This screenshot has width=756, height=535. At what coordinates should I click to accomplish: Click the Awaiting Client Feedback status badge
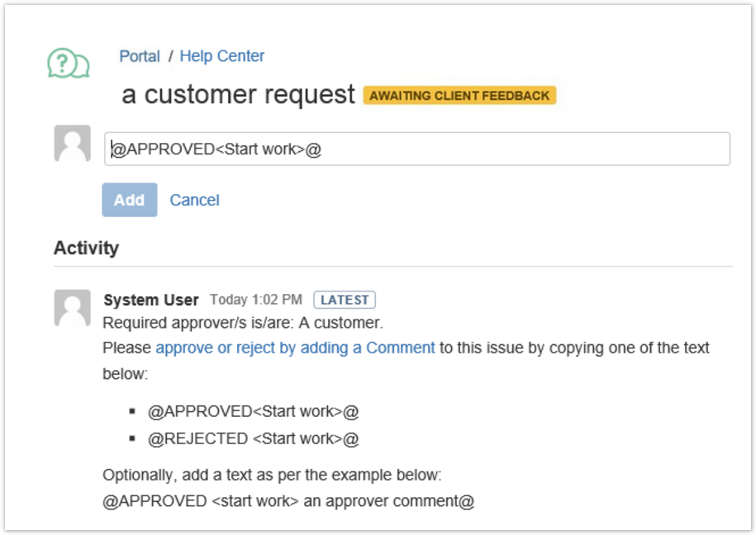(x=459, y=96)
